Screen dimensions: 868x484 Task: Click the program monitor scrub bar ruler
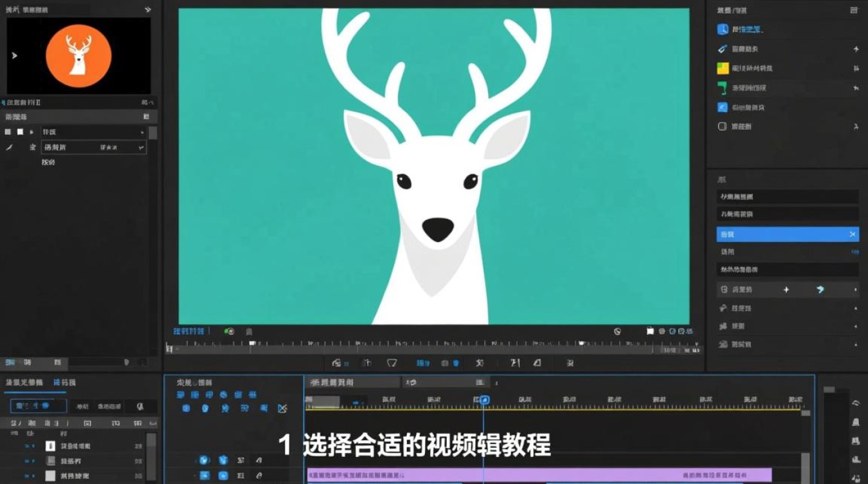pos(433,347)
